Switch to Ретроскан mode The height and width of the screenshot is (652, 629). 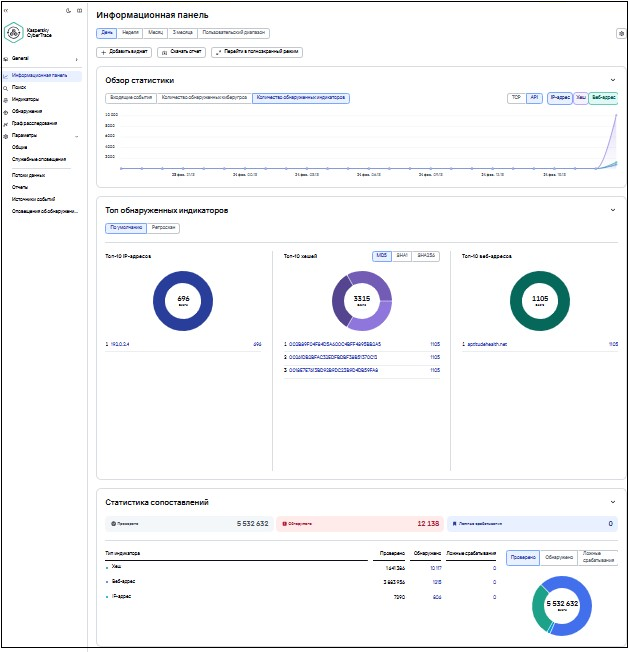click(x=163, y=228)
